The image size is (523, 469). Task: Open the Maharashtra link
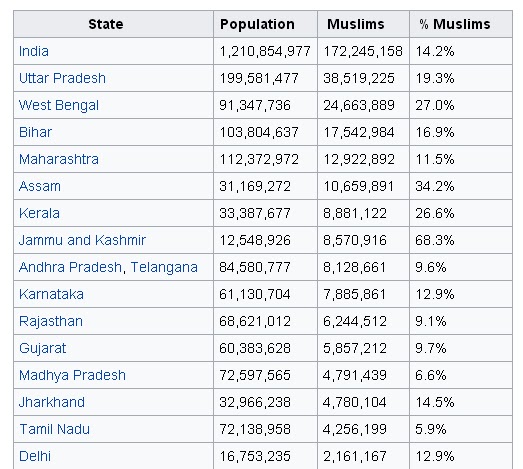[x=59, y=159]
